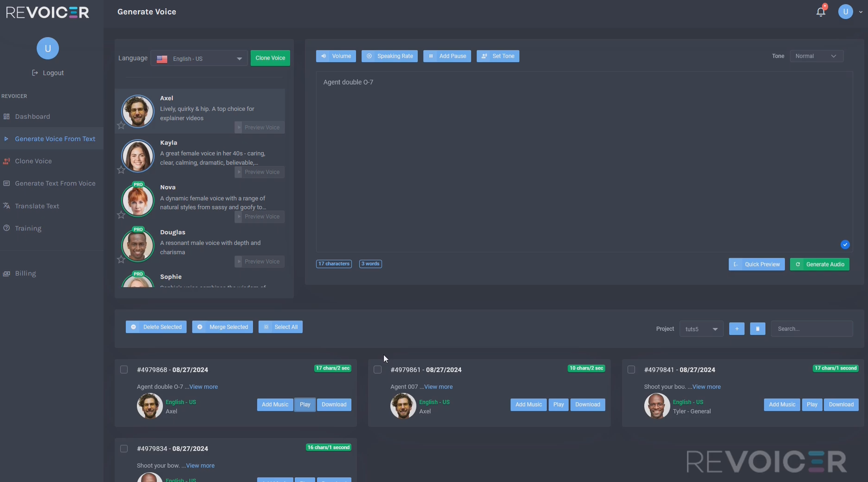Insert a pause with Add Pause

click(x=447, y=56)
